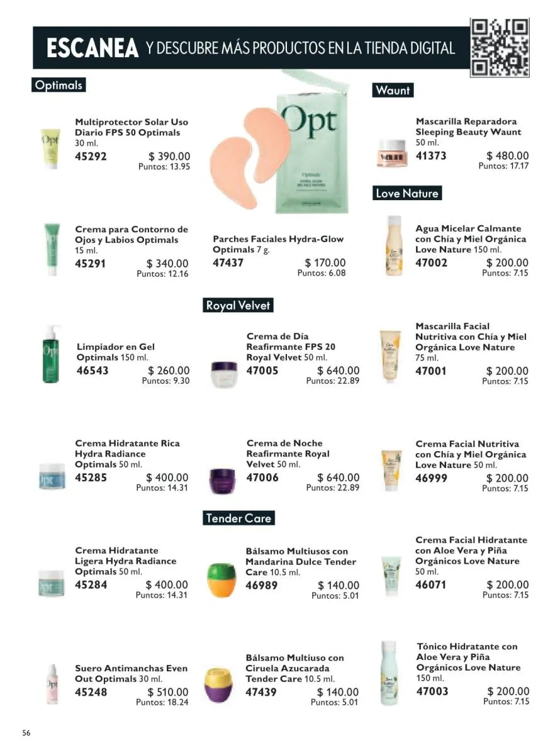Select the Royal Velvet section label
This screenshot has height=755, width=560.
(238, 306)
